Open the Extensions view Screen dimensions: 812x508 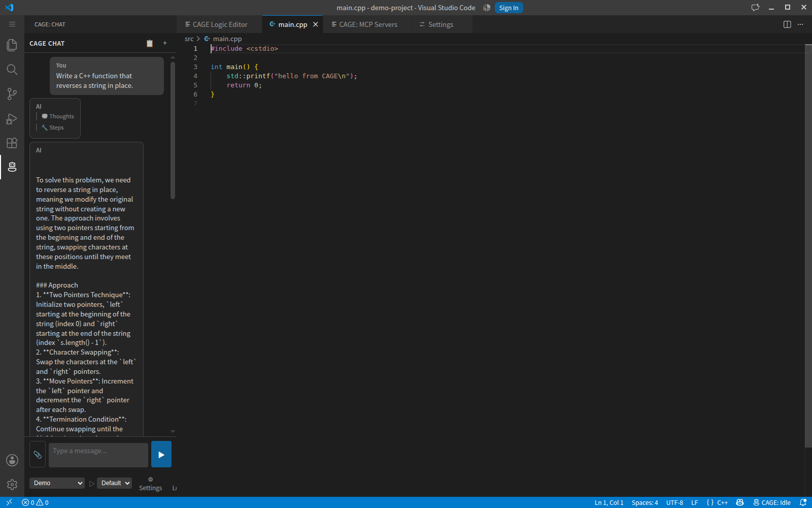pos(12,143)
